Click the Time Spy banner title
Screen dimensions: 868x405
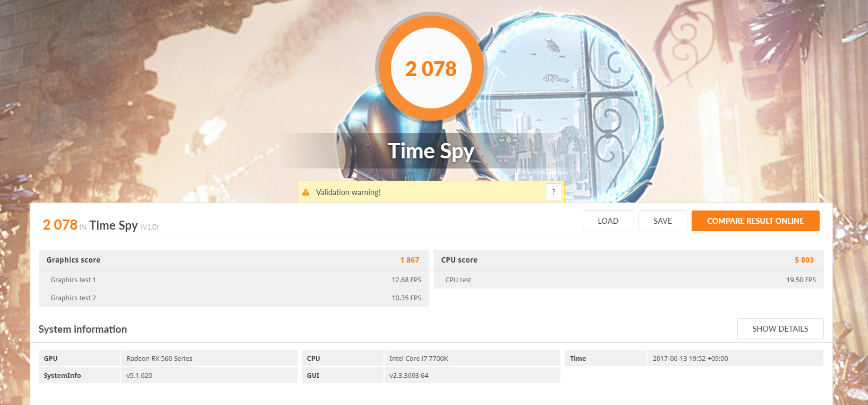pos(431,151)
